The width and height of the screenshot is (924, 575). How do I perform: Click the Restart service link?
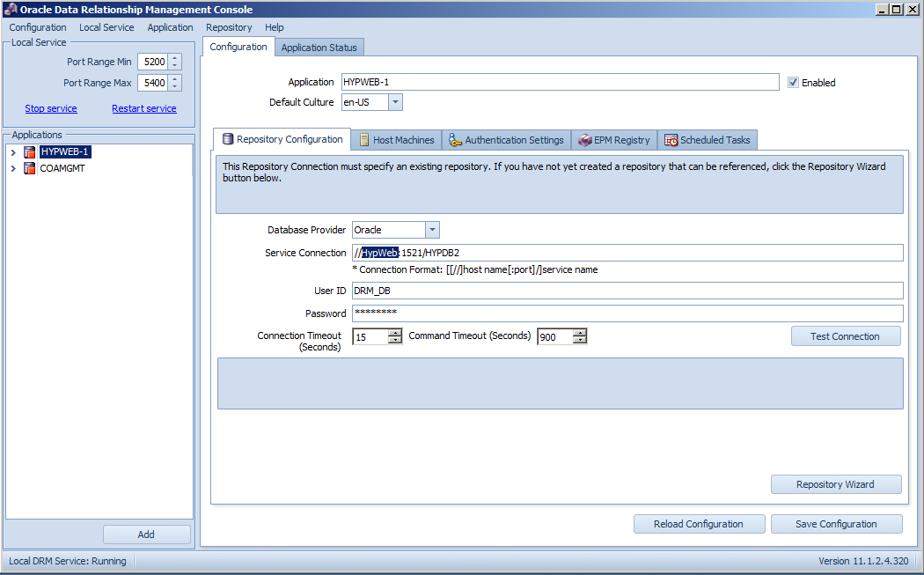point(143,109)
